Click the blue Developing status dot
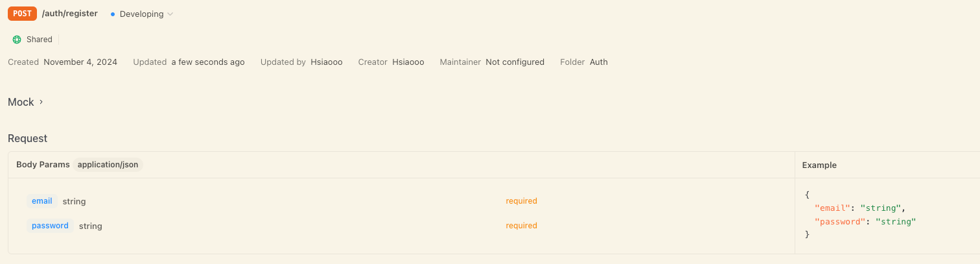The image size is (980, 264). [x=113, y=14]
